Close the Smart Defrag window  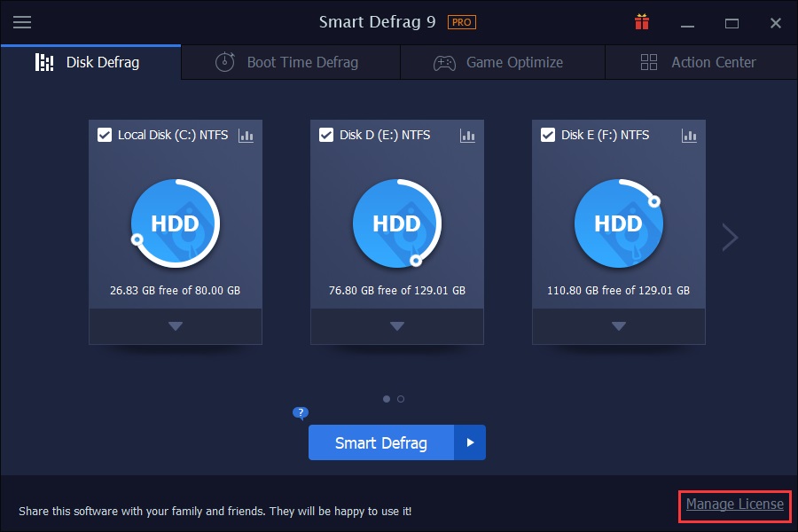776,23
